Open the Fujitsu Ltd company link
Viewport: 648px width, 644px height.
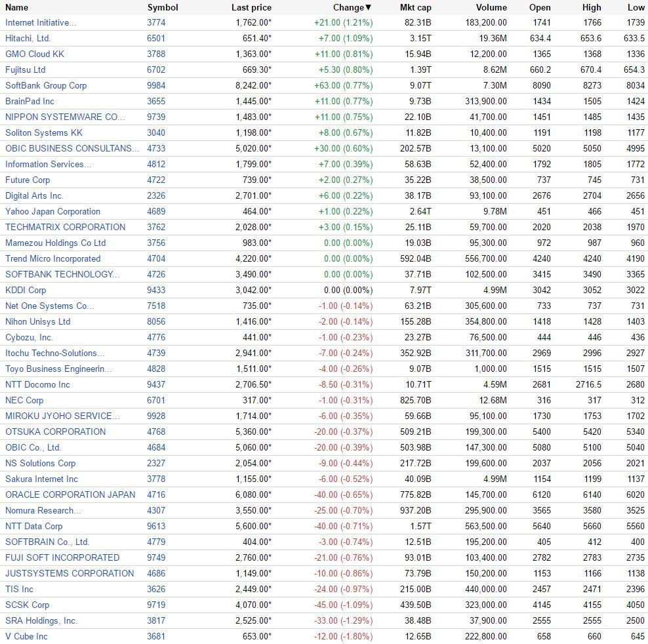pos(25,70)
